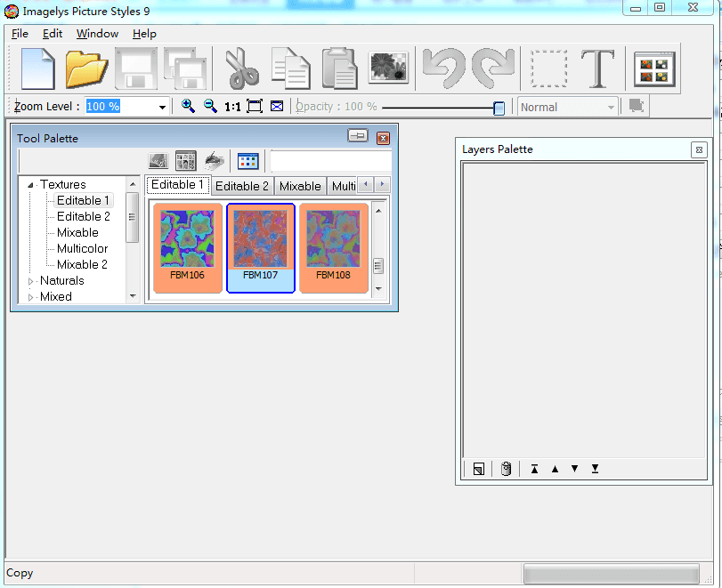Image resolution: width=722 pixels, height=588 pixels.
Task: Toggle the Layers Palette corner button
Action: 699,149
